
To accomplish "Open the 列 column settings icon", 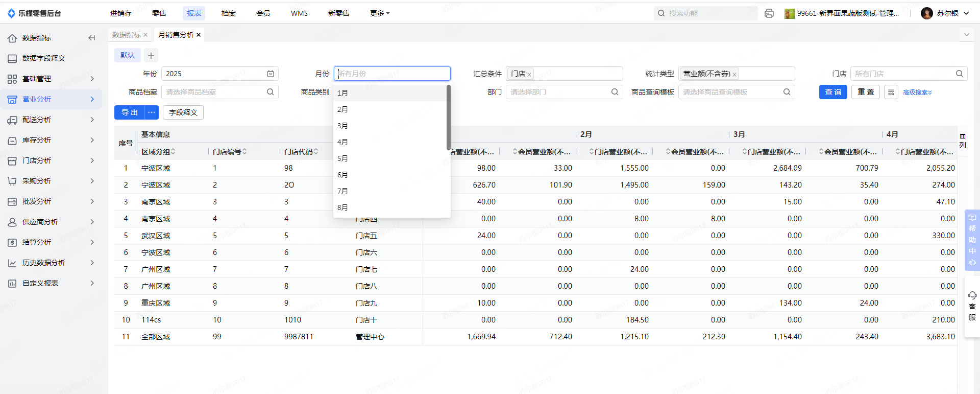I will [963, 141].
